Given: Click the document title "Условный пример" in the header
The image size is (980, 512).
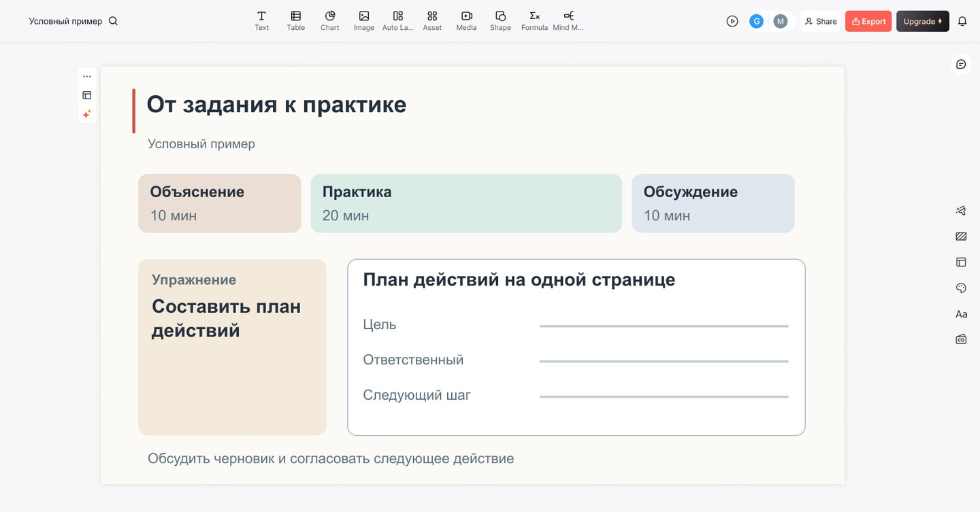Looking at the screenshot, I should tap(65, 21).
